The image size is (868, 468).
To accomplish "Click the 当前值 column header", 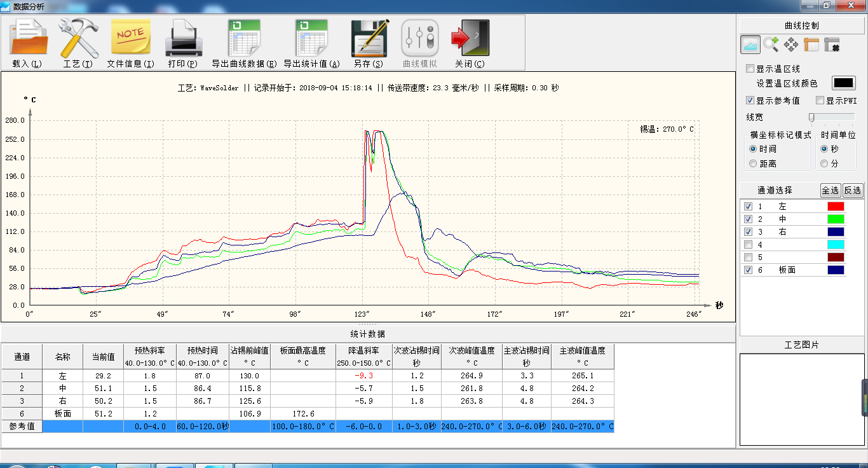I will point(103,357).
